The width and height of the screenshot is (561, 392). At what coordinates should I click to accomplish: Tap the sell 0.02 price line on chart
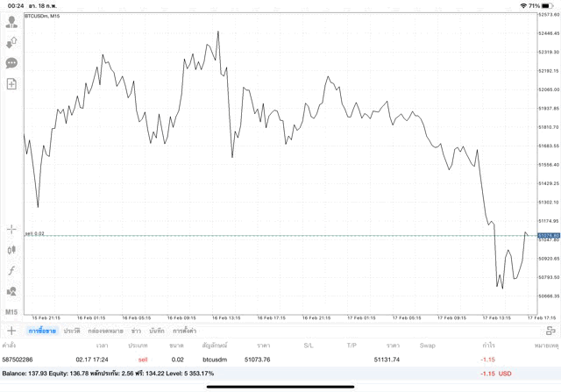point(263,235)
